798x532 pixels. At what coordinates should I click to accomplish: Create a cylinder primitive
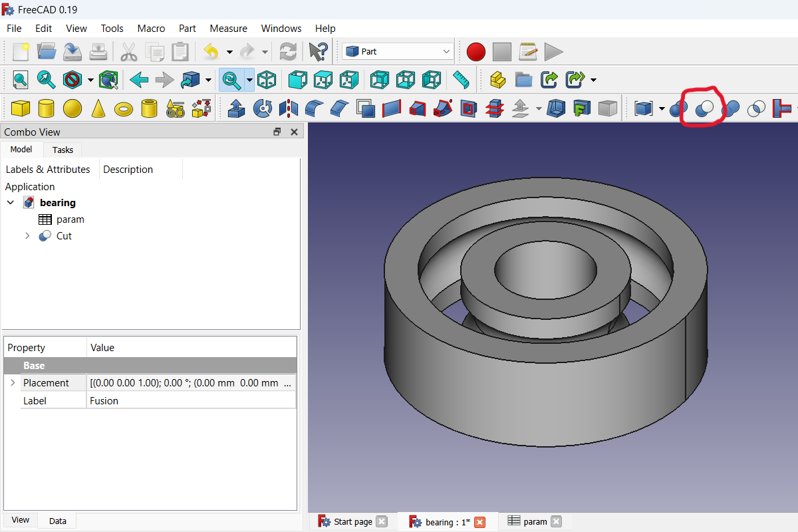[x=46, y=108]
